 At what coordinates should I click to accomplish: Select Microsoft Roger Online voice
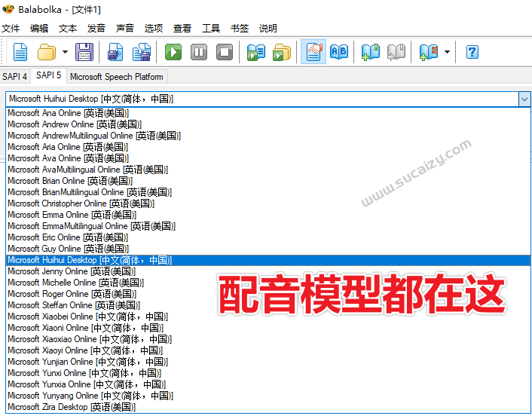(268, 294)
